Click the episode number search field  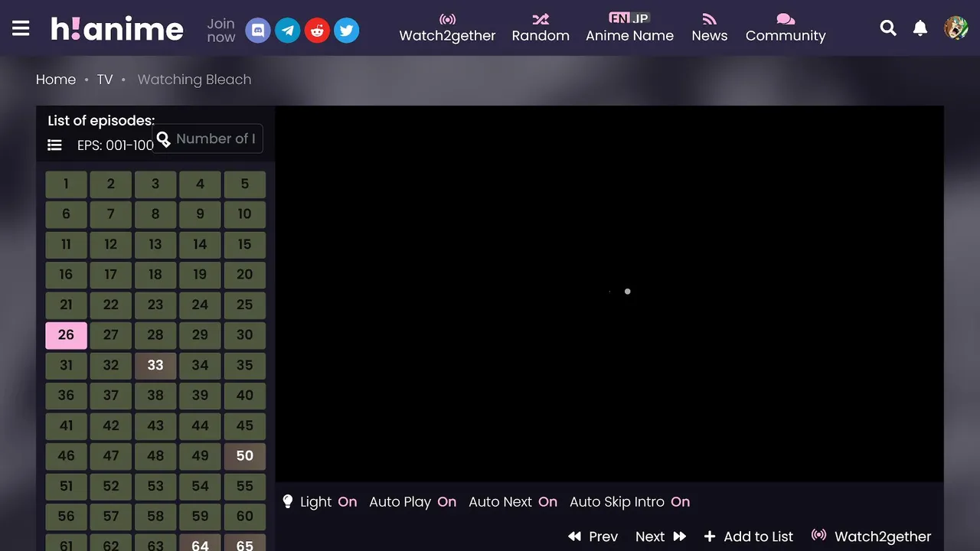(207, 139)
